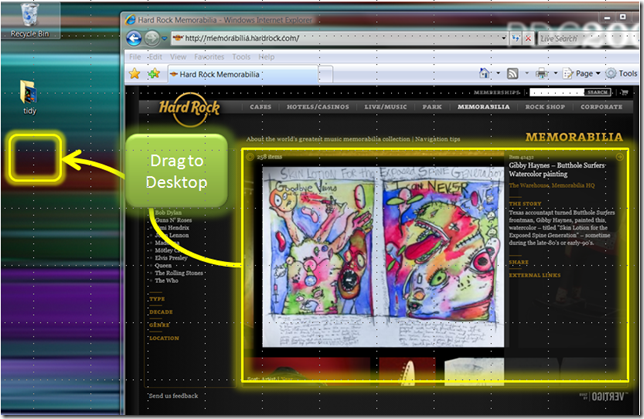This screenshot has height=419, width=644.
Task: Click the Skin Lotion watercolor painting image
Action: coord(383,257)
